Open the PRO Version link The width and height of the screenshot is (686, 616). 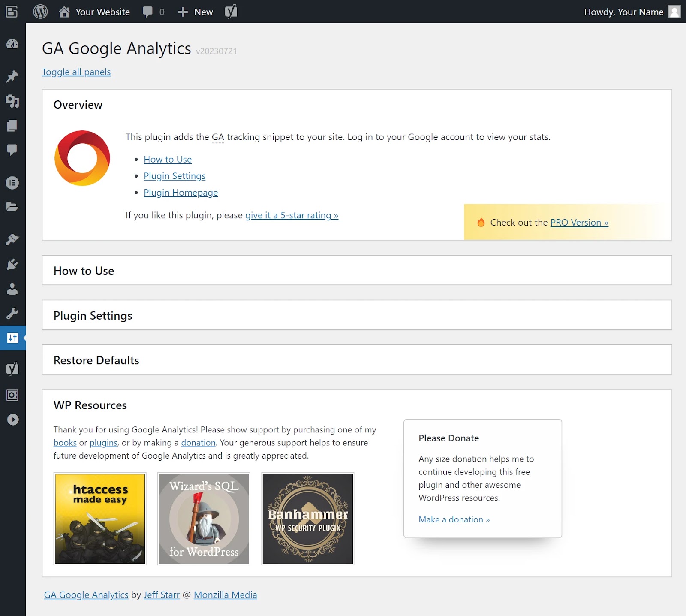pyautogui.click(x=579, y=223)
